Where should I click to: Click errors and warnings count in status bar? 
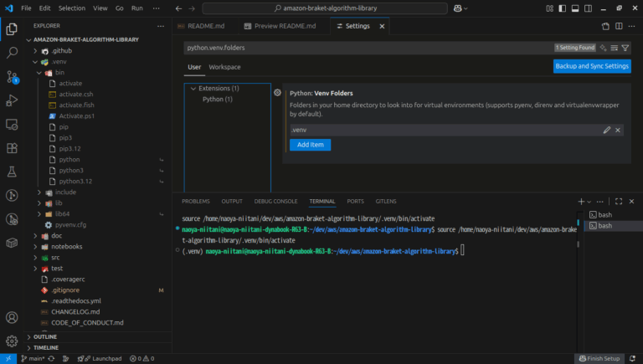[141, 359]
